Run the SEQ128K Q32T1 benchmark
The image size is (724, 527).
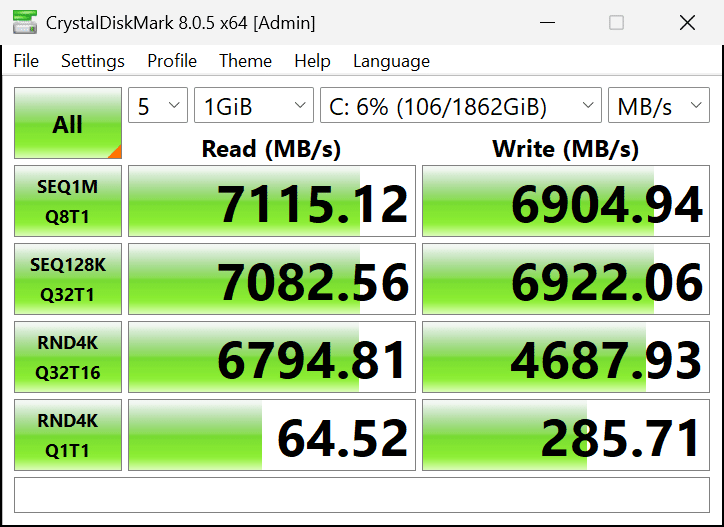tap(68, 279)
